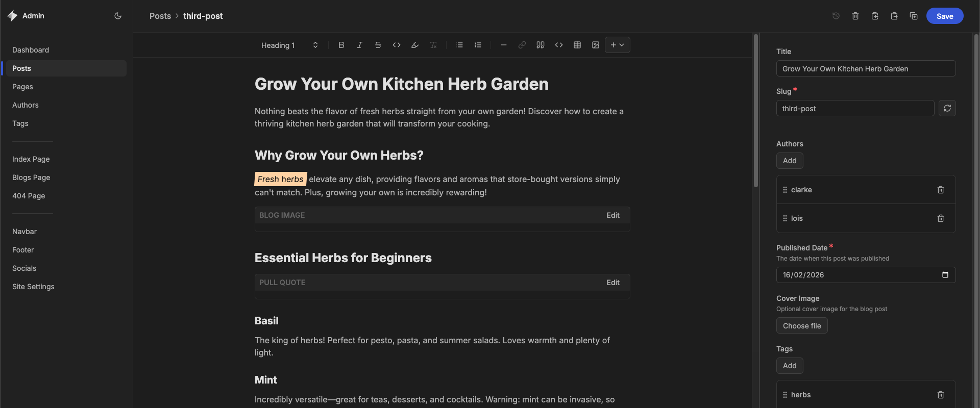Click the blue Save button
980x408 pixels.
coord(944,16)
